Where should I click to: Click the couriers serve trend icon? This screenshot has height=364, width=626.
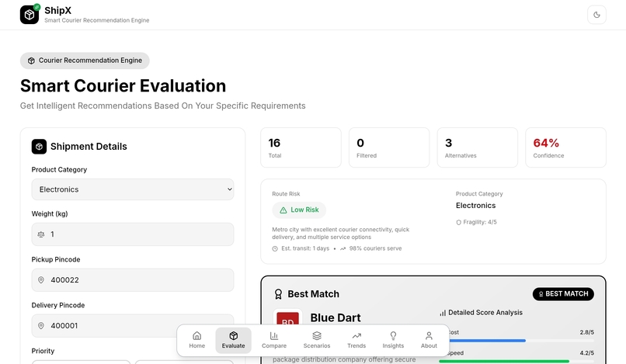click(x=343, y=248)
